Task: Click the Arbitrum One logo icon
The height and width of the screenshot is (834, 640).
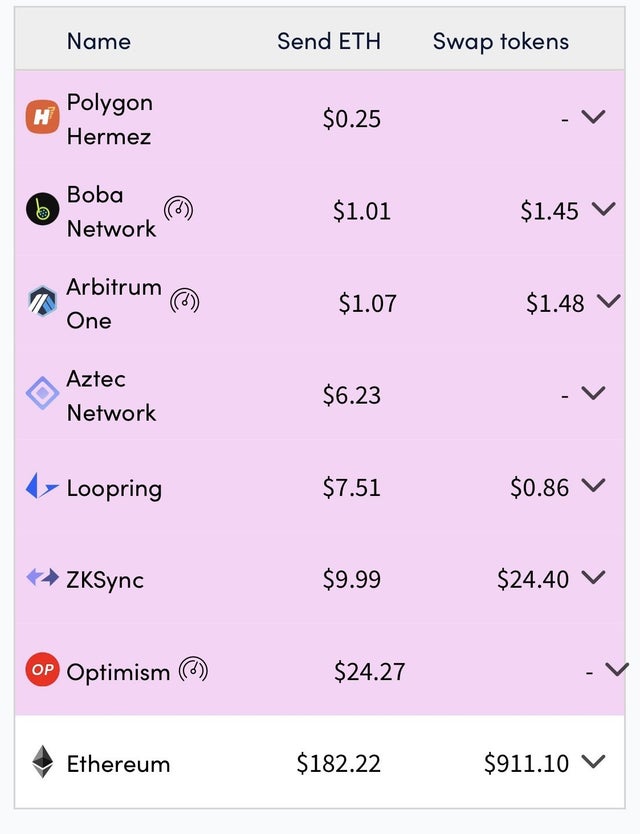Action: click(x=43, y=301)
